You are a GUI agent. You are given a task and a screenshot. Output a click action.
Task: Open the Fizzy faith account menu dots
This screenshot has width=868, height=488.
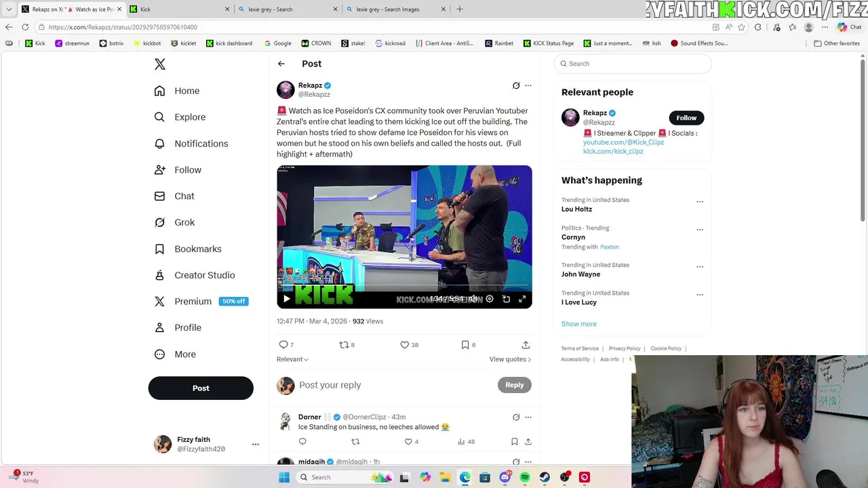[x=256, y=445]
